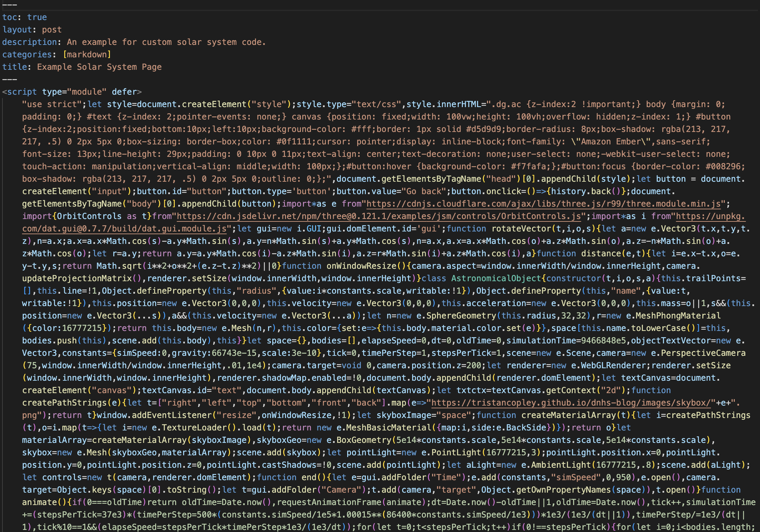Follow the unpkg.com dat.gui link start

(x=710, y=216)
